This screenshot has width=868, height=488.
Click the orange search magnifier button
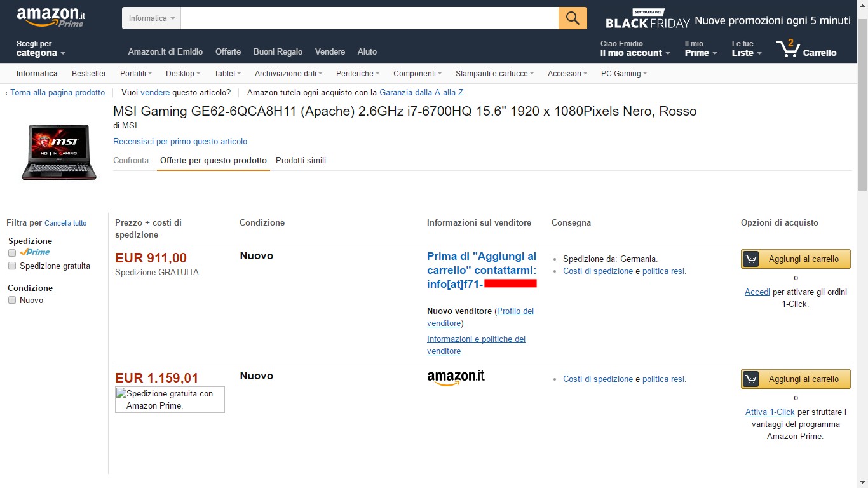573,18
